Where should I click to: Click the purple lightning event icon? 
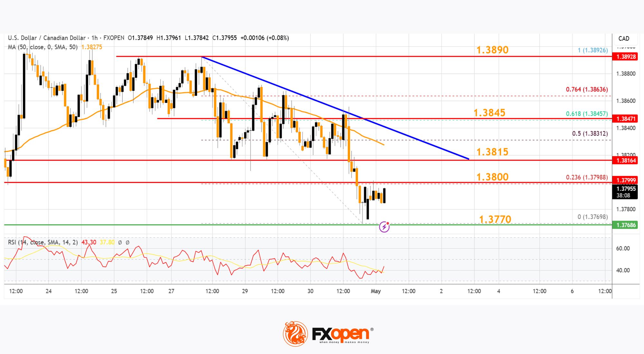pos(384,227)
